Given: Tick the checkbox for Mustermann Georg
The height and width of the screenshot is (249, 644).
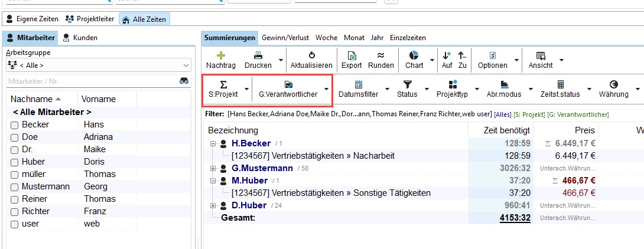Looking at the screenshot, I should [x=15, y=187].
